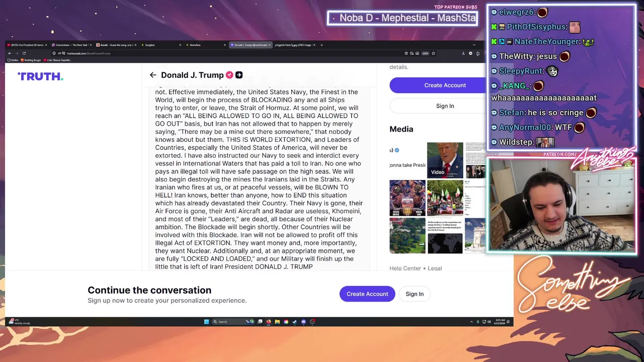The width and height of the screenshot is (644, 362).
Task: Open the dark tanker map media thumbnail
Action: [445, 236]
